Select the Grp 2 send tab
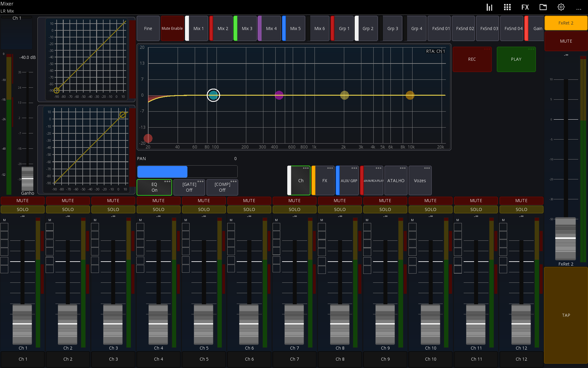Image resolution: width=588 pixels, height=368 pixels. click(366, 29)
